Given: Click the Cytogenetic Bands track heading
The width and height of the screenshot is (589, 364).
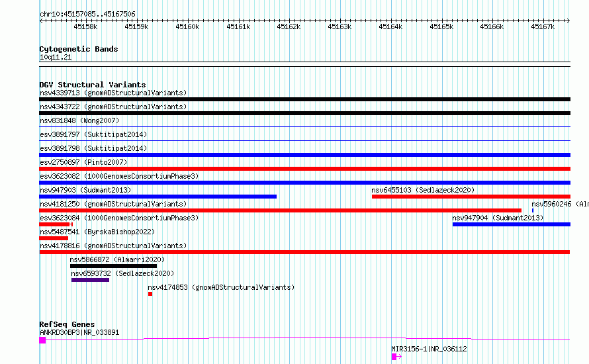Looking at the screenshot, I should click(79, 49).
